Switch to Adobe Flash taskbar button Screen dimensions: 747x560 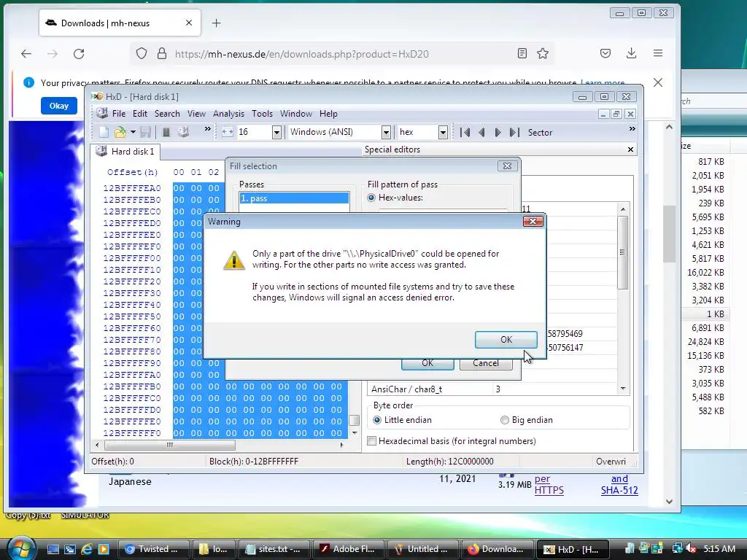pos(348,549)
